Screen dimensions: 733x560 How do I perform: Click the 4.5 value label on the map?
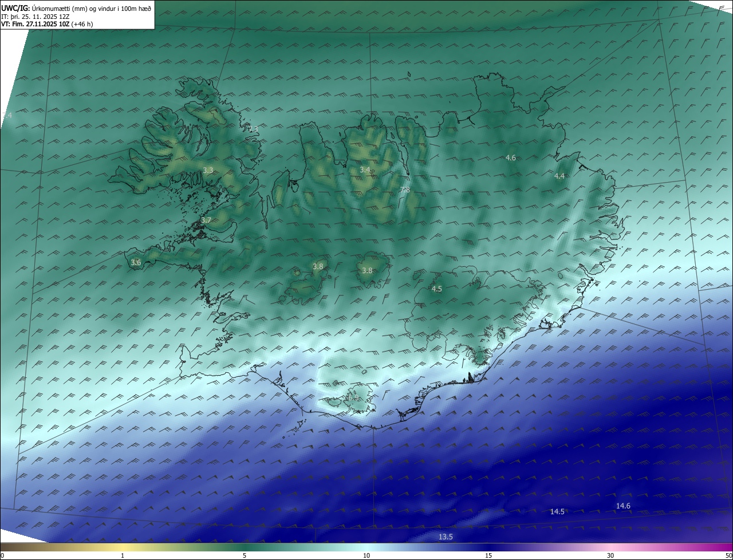437,289
